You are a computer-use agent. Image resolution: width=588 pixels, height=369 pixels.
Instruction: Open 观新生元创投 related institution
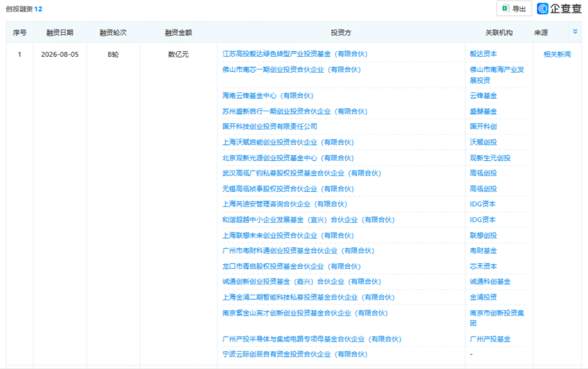click(490, 158)
